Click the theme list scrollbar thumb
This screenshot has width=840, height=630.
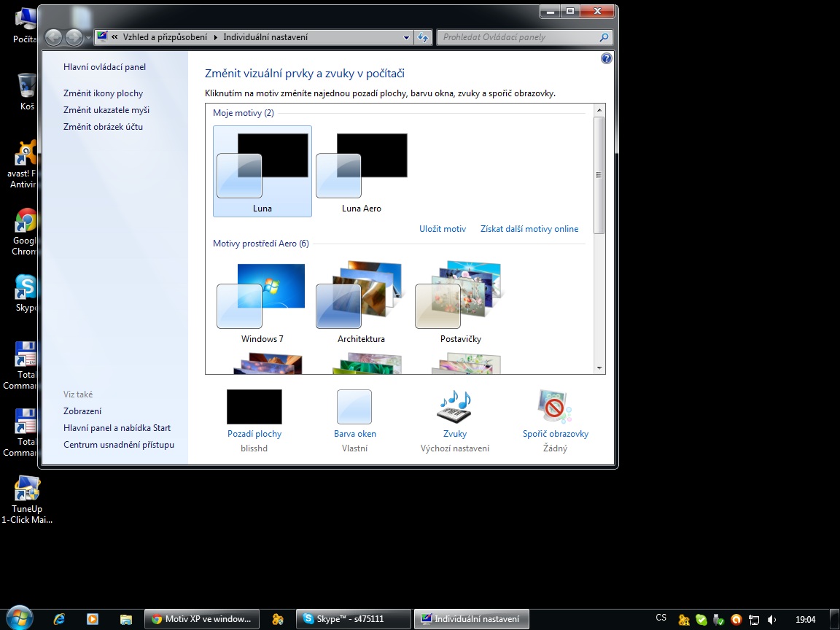599,175
